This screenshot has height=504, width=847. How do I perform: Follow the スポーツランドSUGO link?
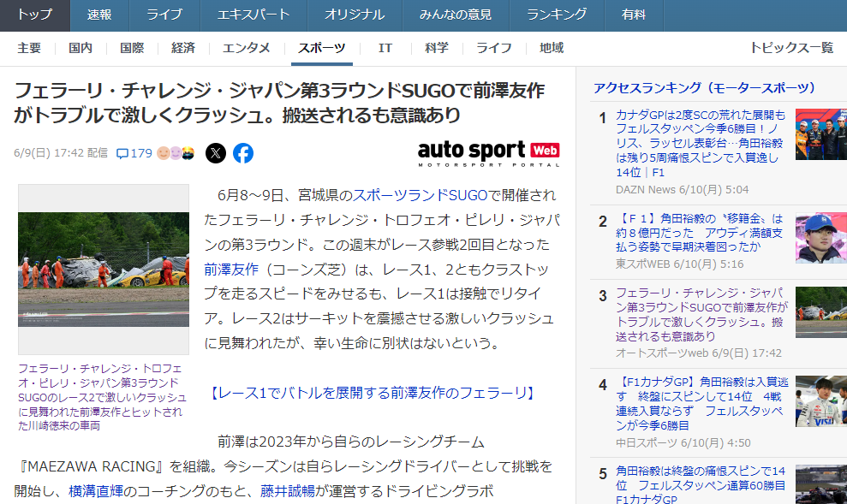pyautogui.click(x=421, y=195)
